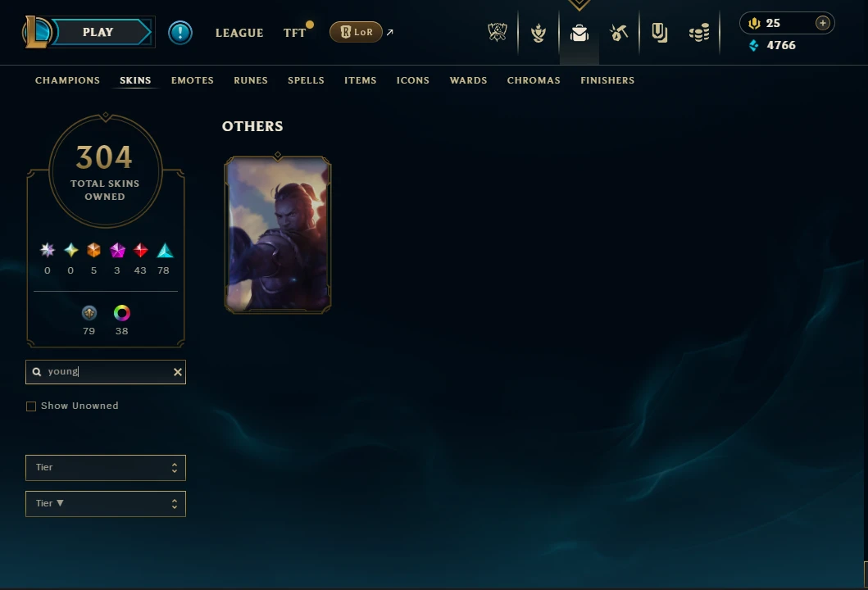
Task: Expand the first Tier dropdown
Action: point(106,468)
